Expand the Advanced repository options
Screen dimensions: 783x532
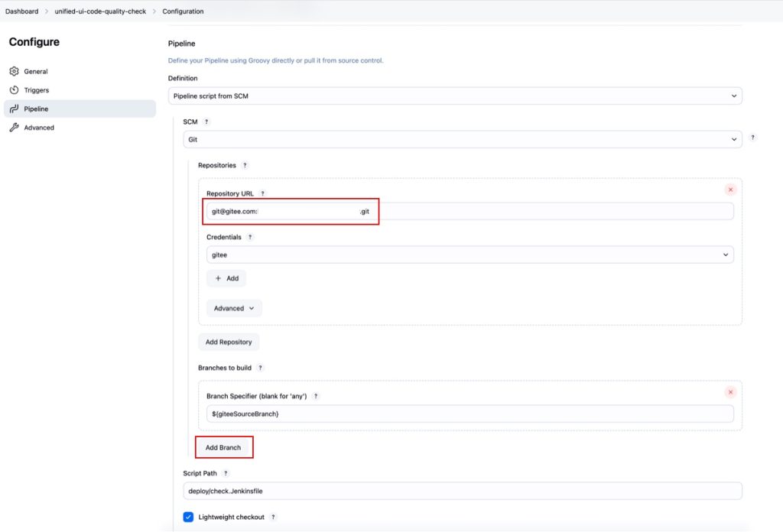click(234, 309)
